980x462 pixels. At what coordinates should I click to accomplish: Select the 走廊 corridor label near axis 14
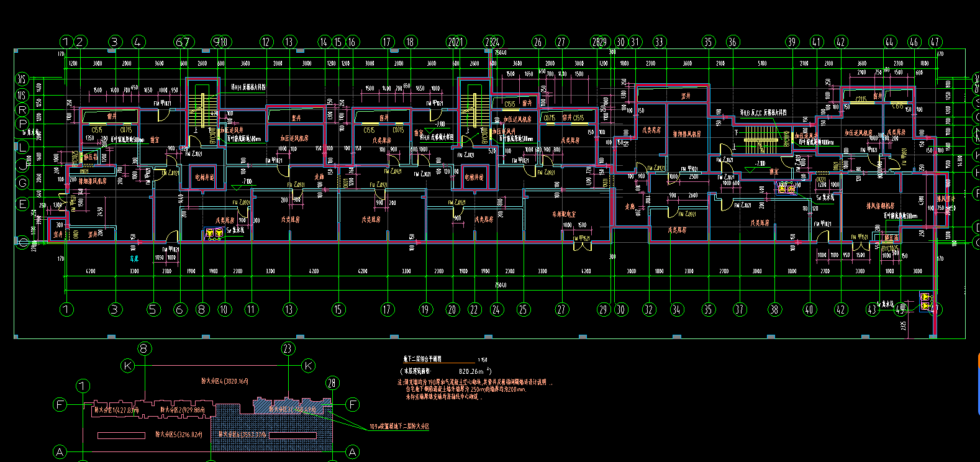click(319, 177)
